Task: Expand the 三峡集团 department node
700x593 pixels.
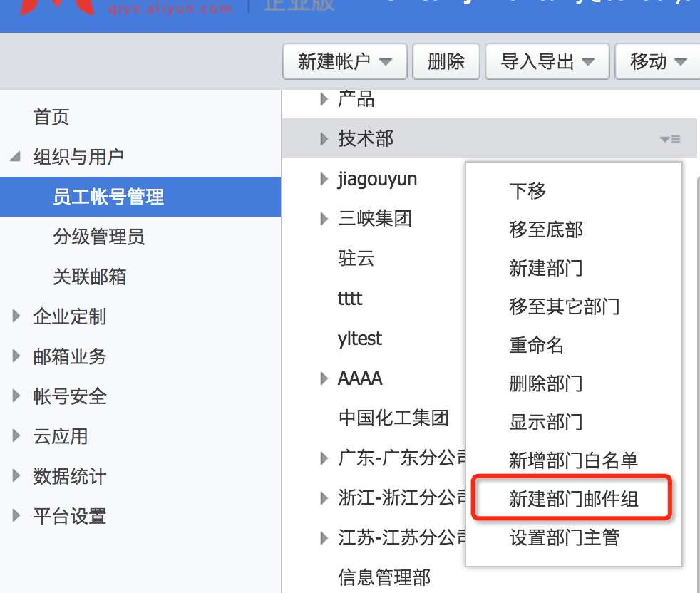Action: click(324, 219)
